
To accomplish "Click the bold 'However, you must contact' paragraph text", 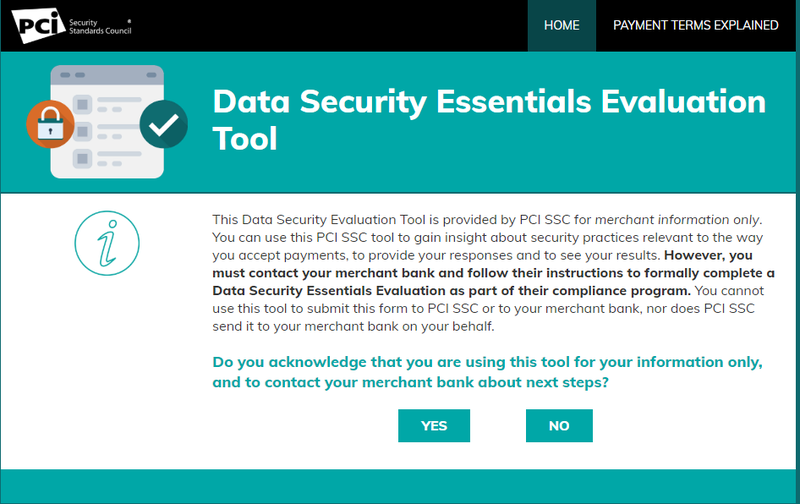I will click(493, 273).
